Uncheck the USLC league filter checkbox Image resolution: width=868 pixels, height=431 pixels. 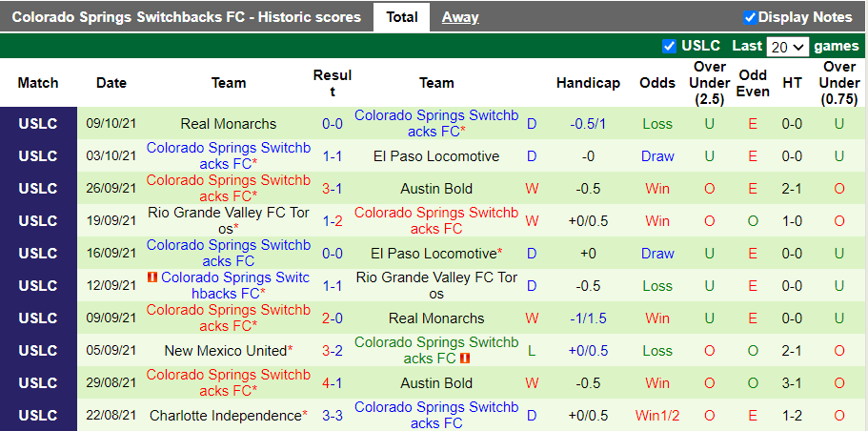coord(669,46)
